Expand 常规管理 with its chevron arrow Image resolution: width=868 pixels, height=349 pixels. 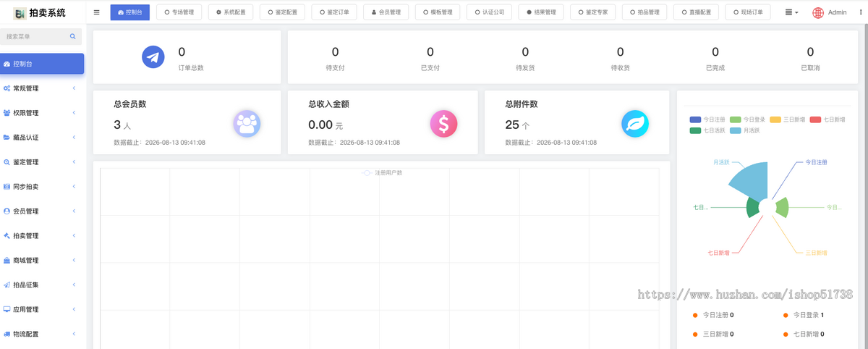75,88
